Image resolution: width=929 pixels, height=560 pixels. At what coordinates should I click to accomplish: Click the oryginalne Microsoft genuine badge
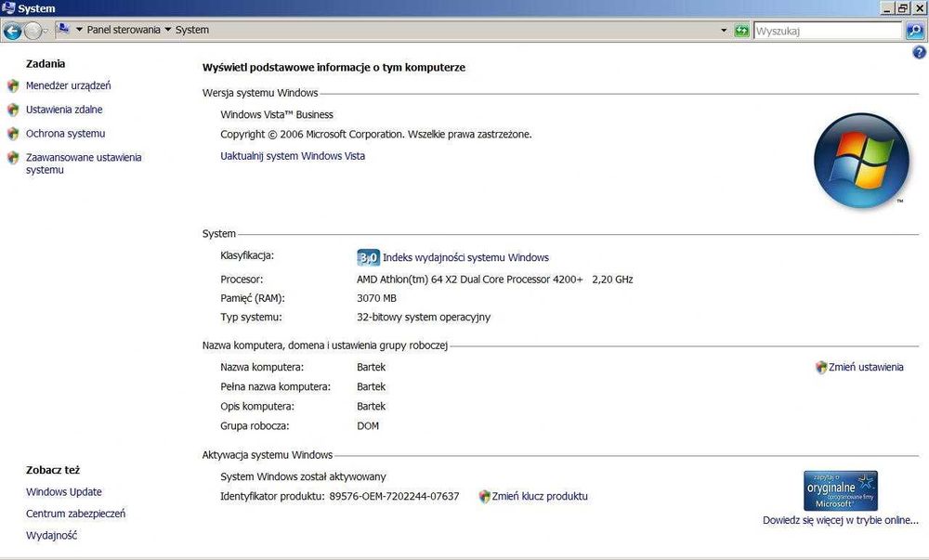click(840, 490)
